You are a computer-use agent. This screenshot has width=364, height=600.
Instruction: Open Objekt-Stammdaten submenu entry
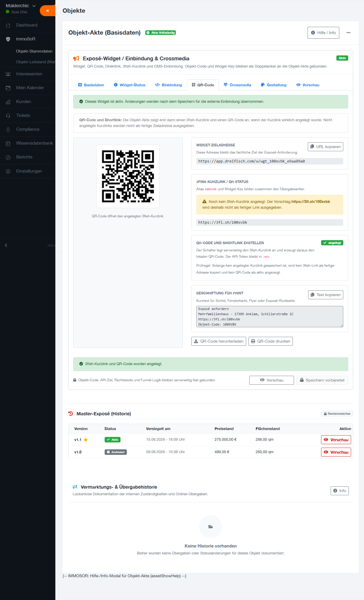pyautogui.click(x=34, y=51)
